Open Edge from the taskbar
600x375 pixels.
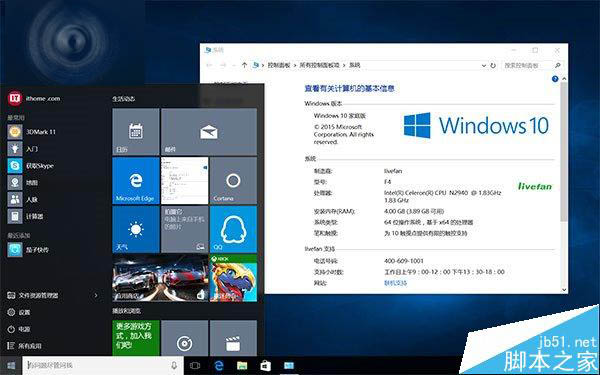[x=218, y=365]
